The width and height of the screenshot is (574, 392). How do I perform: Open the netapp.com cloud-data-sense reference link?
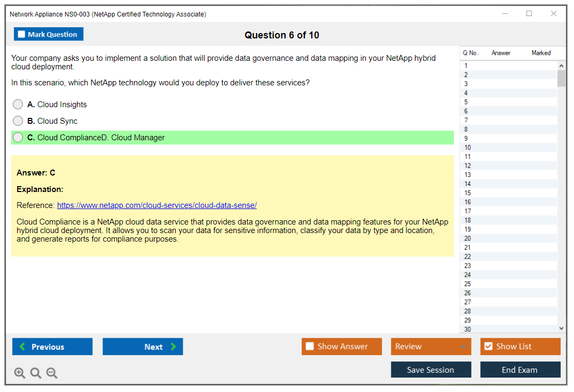[x=157, y=205]
